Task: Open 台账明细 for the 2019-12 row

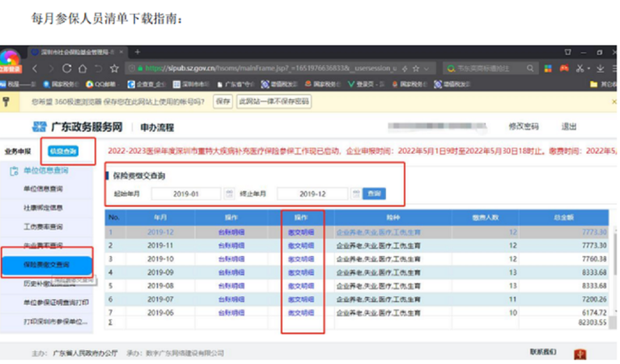Action: pyautogui.click(x=231, y=232)
